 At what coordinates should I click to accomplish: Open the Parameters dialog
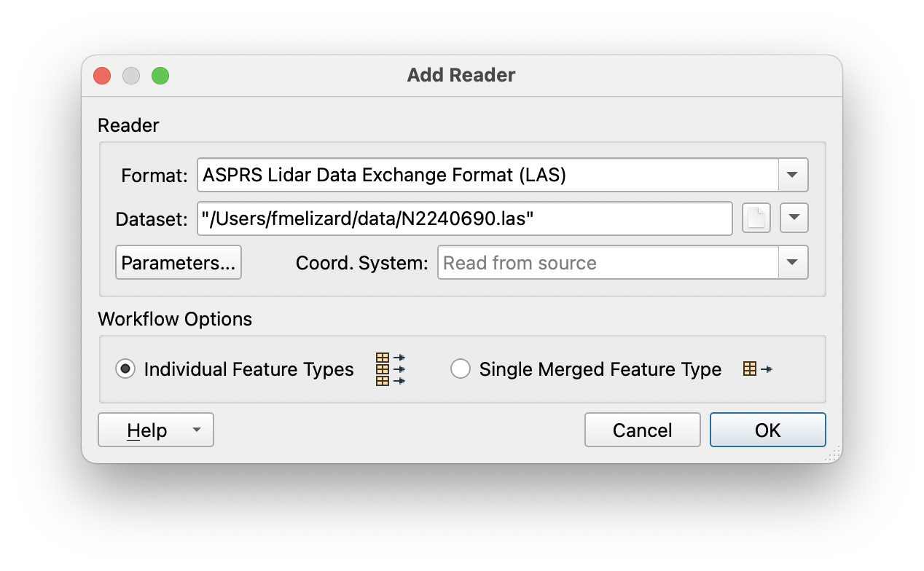pyautogui.click(x=178, y=262)
